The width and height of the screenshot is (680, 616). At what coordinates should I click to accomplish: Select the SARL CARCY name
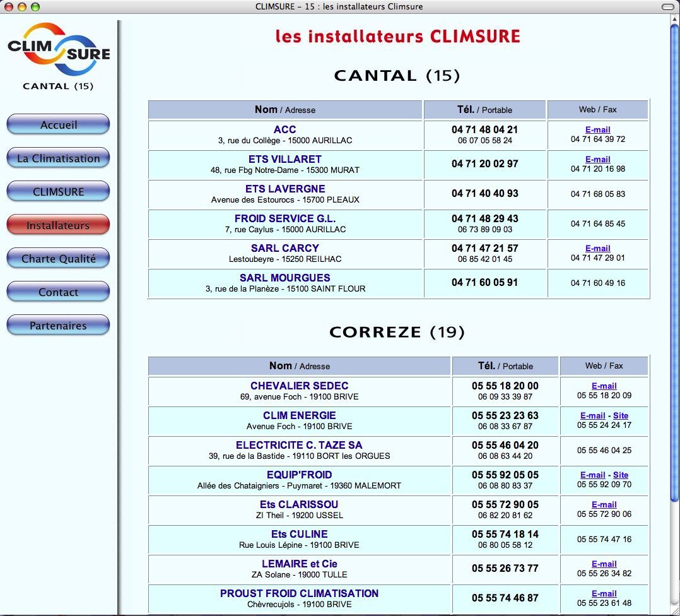[x=285, y=248]
